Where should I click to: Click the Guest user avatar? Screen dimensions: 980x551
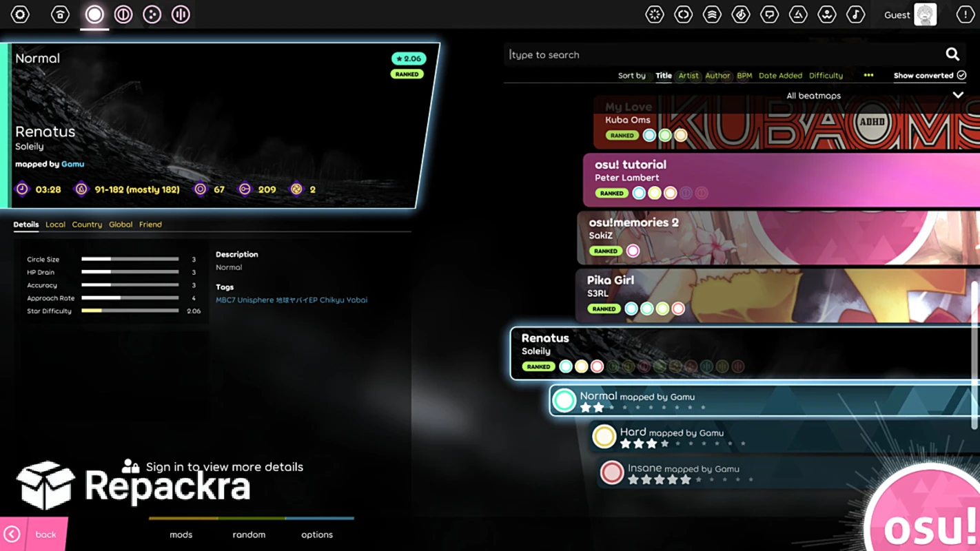(925, 14)
